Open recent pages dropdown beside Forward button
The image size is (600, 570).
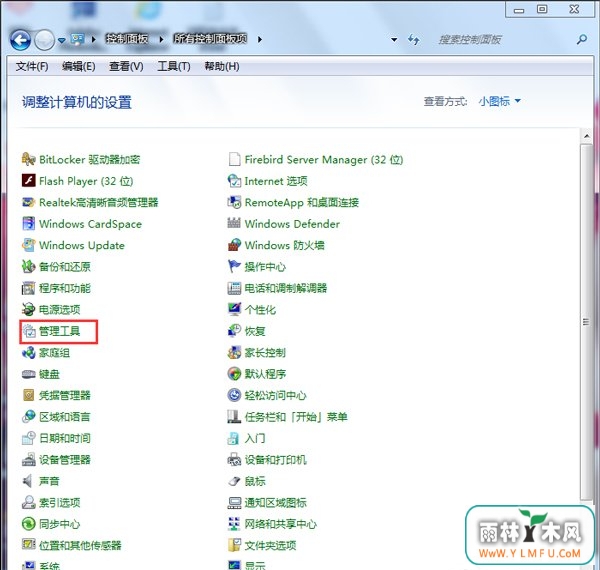tap(62, 40)
